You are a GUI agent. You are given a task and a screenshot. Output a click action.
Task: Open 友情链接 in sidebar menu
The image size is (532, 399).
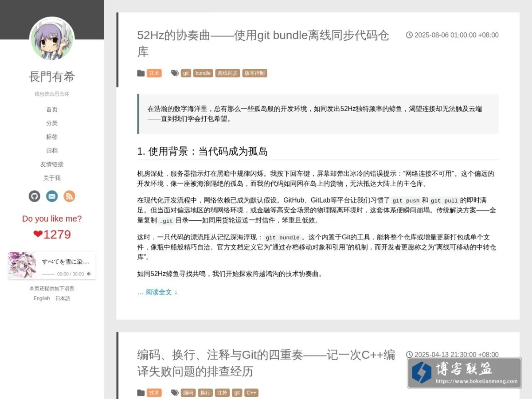52,164
